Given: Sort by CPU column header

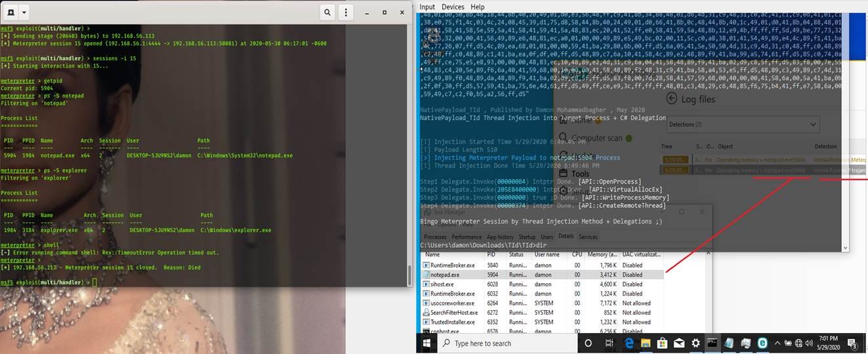Looking at the screenshot, I should (x=577, y=254).
